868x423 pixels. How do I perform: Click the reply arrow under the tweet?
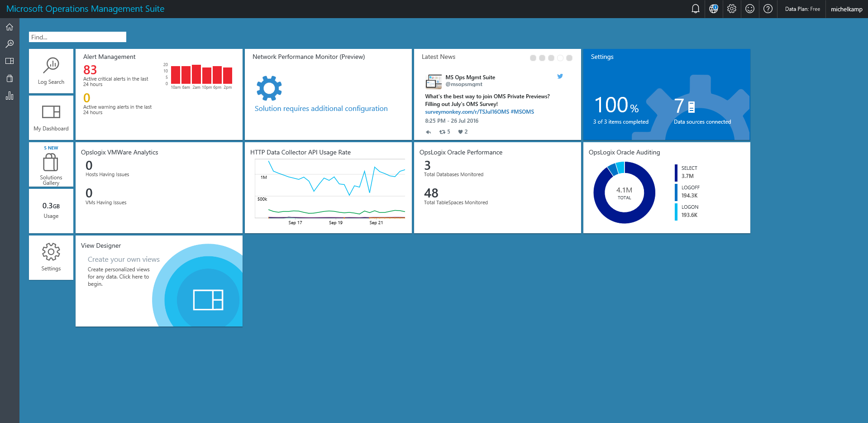coord(429,132)
